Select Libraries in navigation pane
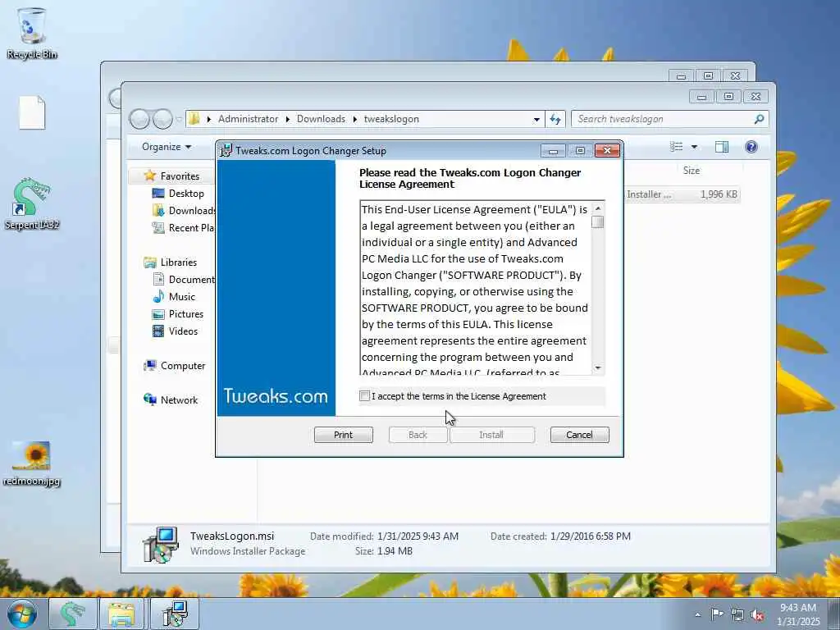This screenshot has height=630, width=840. point(178,262)
